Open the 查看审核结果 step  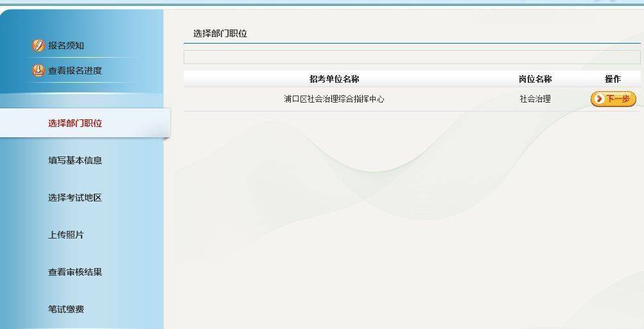[x=74, y=272]
